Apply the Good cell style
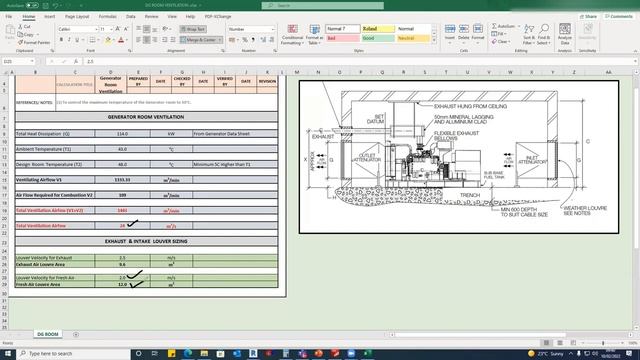 378,38
